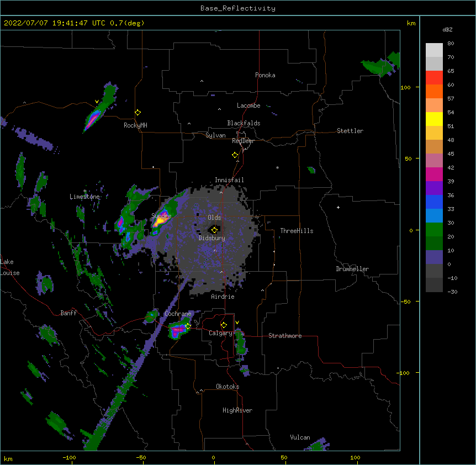Click the Louise lake label

[x=10, y=273]
